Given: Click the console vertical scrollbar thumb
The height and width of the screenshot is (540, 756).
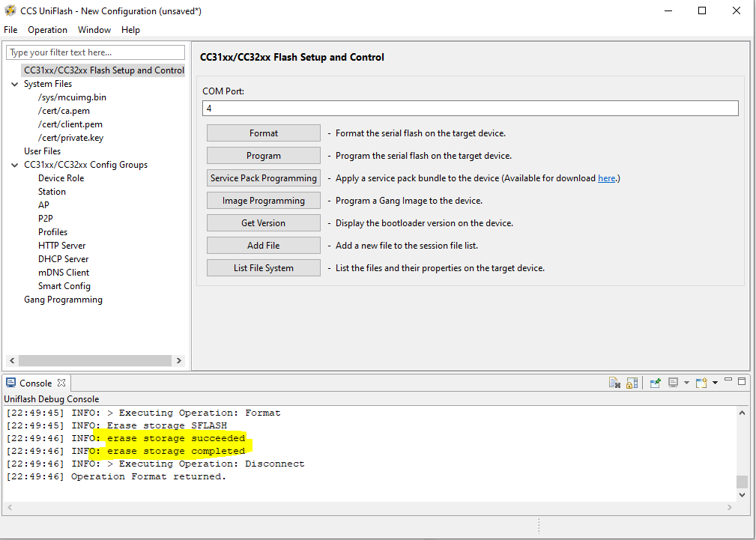Looking at the screenshot, I should tap(742, 482).
